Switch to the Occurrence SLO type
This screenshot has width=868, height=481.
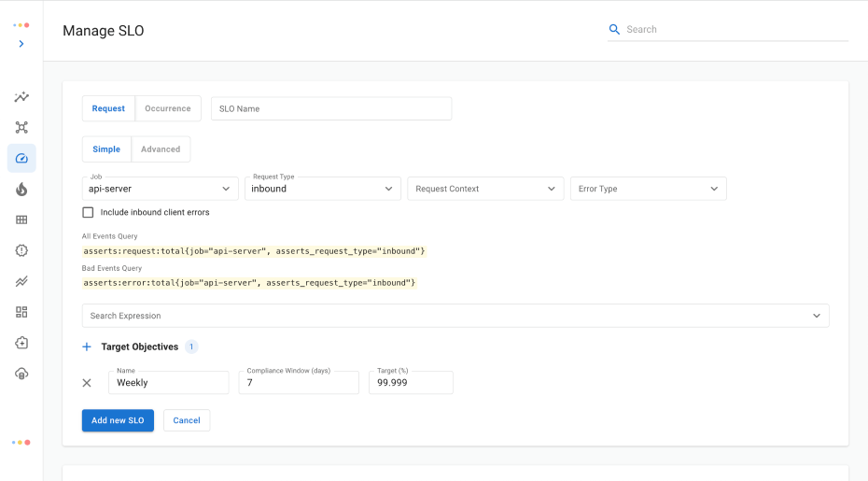(x=168, y=108)
